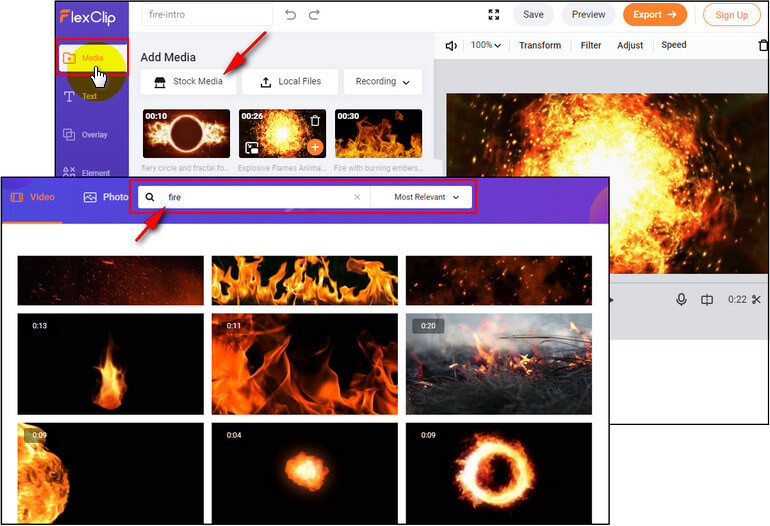Click the split clip icon
Viewport: 770px width, 526px height.
click(707, 300)
